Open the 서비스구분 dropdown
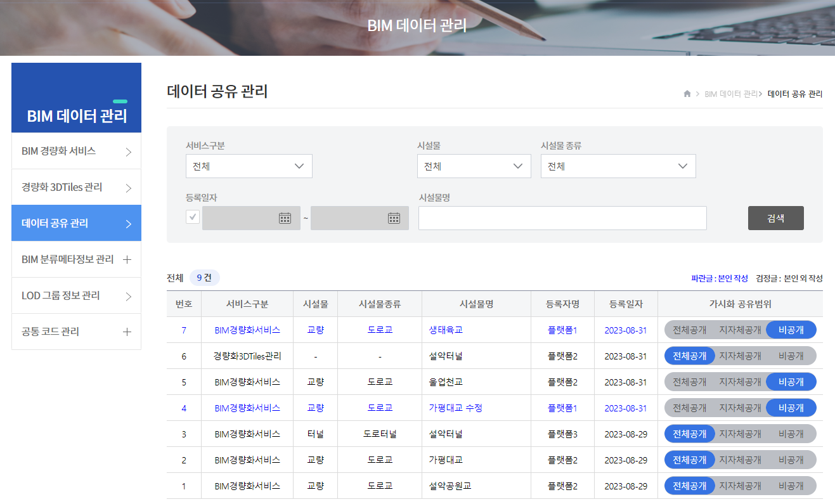The image size is (835, 504). point(249,165)
